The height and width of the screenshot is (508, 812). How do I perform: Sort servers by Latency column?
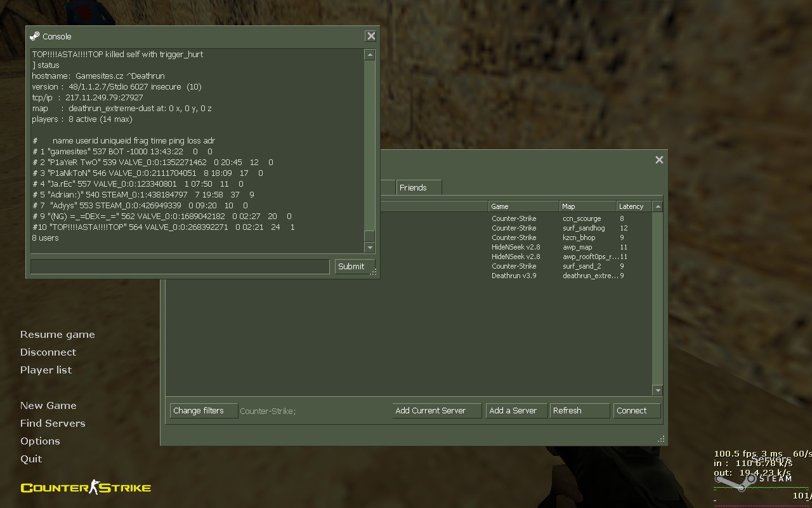pos(634,206)
